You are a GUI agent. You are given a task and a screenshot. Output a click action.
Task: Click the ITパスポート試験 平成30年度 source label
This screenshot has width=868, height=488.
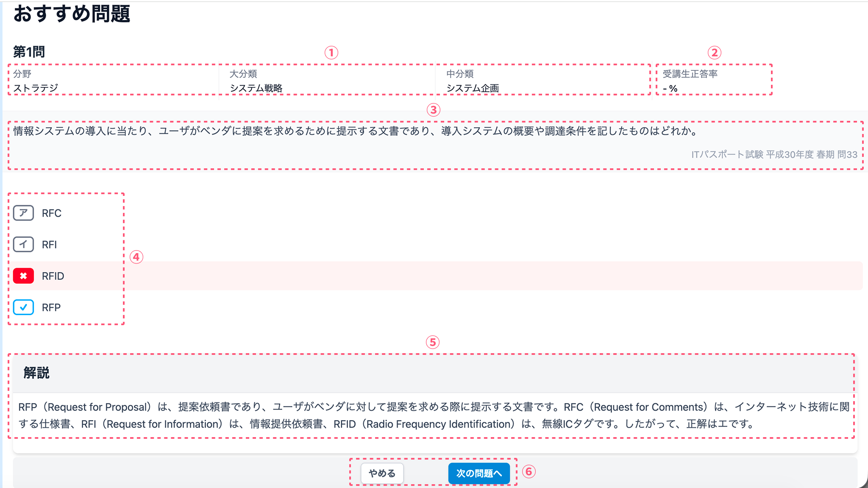pos(774,155)
